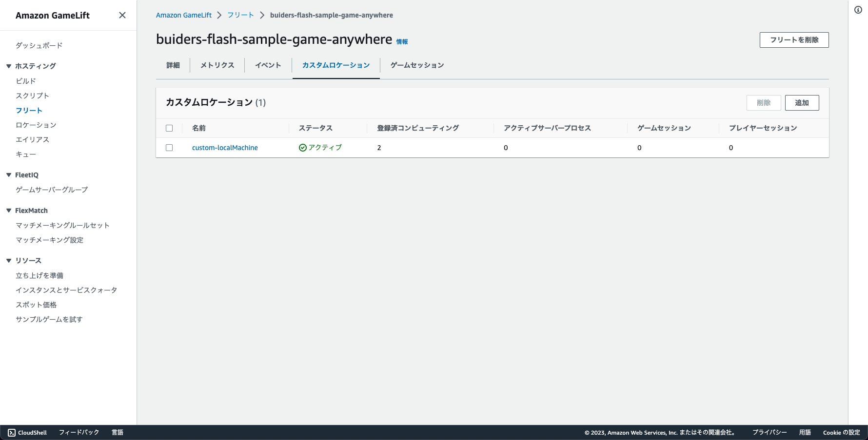Viewport: 868px width, 440px height.
Task: Open the ゲームセッション tab
Action: pyautogui.click(x=417, y=65)
